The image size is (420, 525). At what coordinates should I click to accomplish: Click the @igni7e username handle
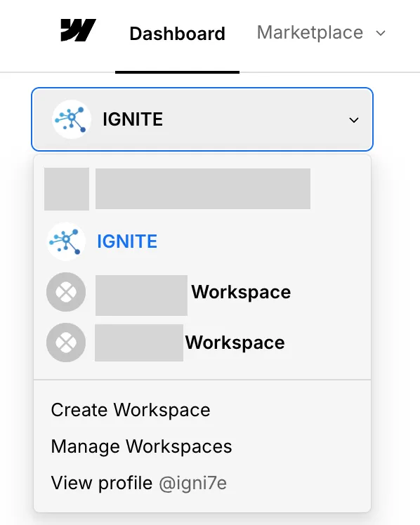pos(192,483)
